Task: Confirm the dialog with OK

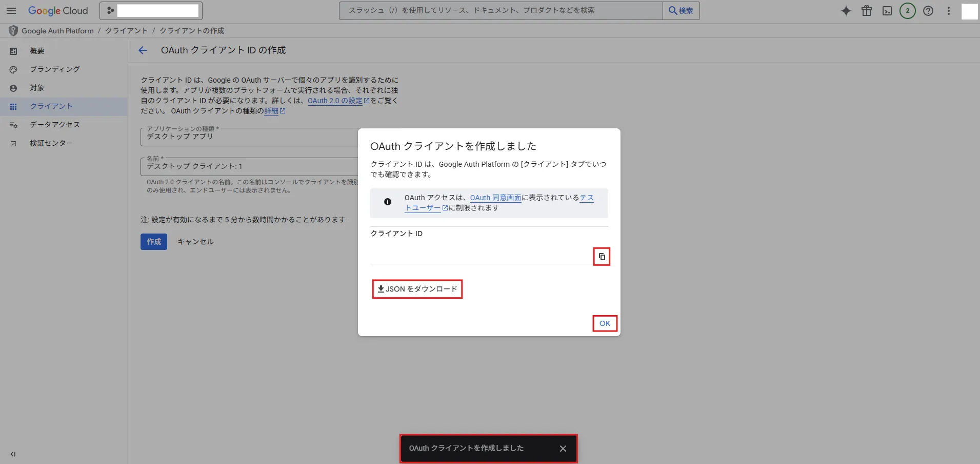Action: pyautogui.click(x=605, y=323)
